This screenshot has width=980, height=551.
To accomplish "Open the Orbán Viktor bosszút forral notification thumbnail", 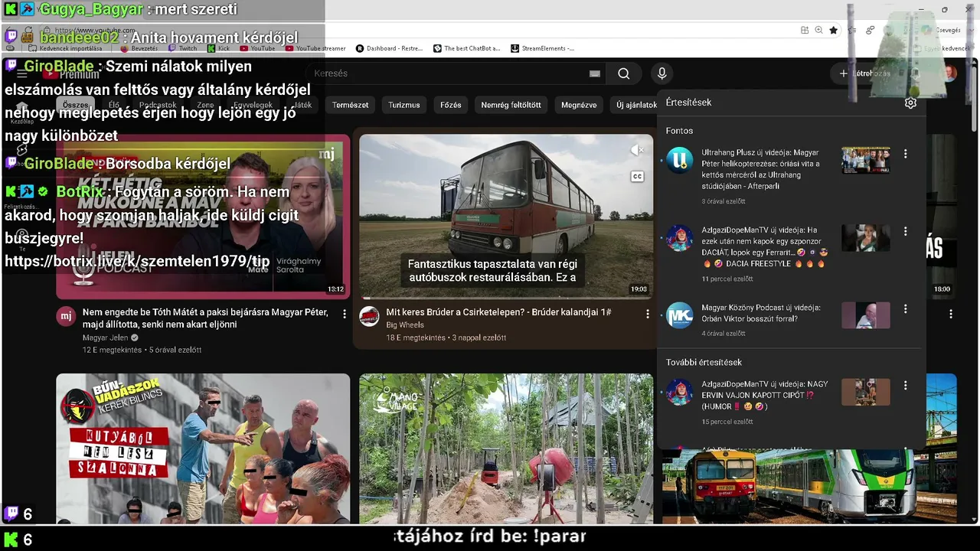I will click(x=866, y=315).
